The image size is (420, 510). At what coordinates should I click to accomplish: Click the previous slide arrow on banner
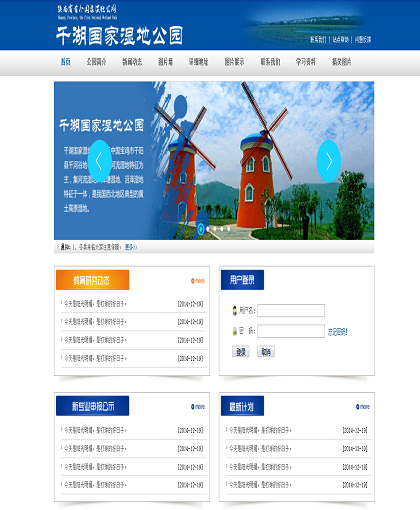[100, 161]
